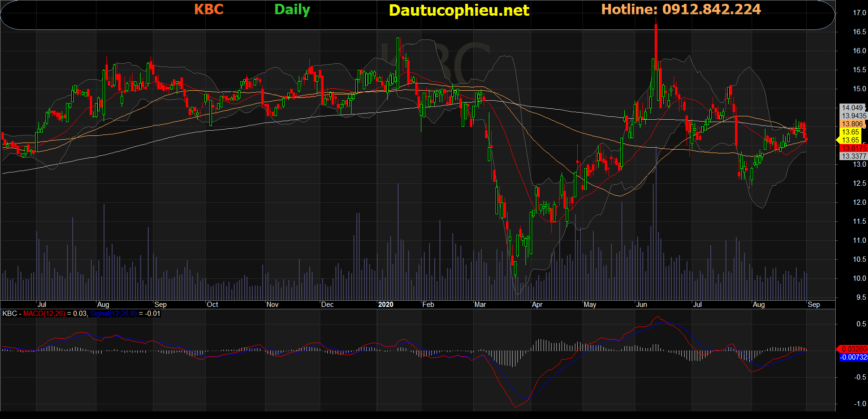Click the 2020 year marker on time axis
The image size is (868, 419).
pos(385,305)
